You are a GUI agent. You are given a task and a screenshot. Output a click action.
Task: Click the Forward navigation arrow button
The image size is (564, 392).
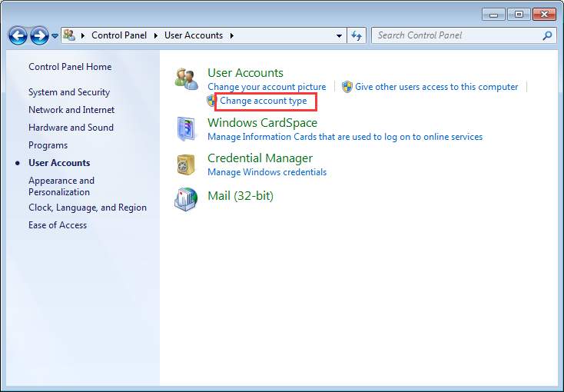coord(39,35)
